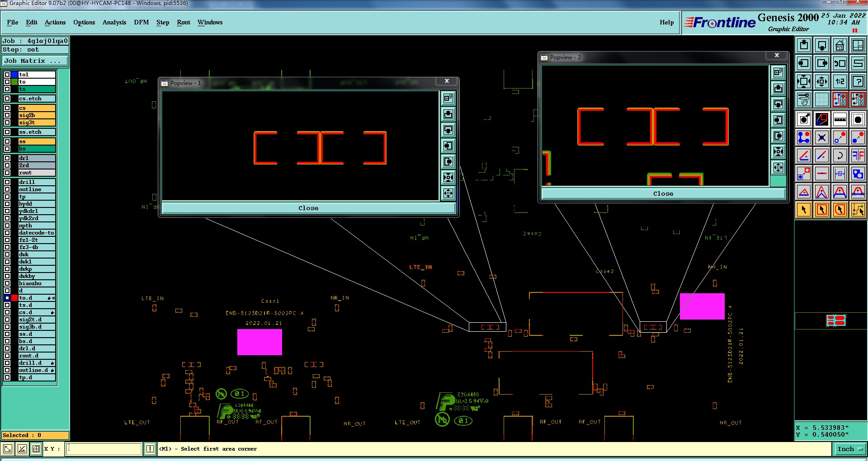The image size is (868, 461).
Task: Toggle the grid display icon
Action: tap(821, 99)
